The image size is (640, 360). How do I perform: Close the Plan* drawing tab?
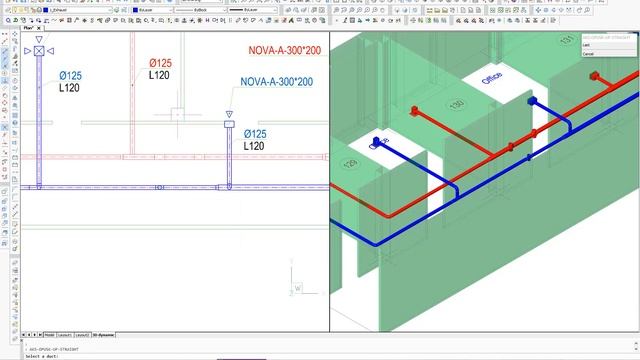tap(39, 28)
